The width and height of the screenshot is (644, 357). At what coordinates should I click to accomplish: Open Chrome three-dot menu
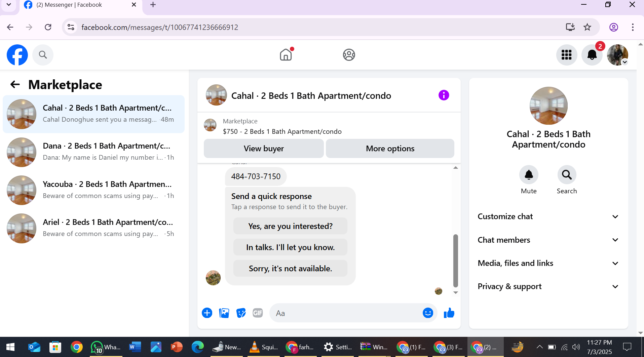tap(633, 27)
